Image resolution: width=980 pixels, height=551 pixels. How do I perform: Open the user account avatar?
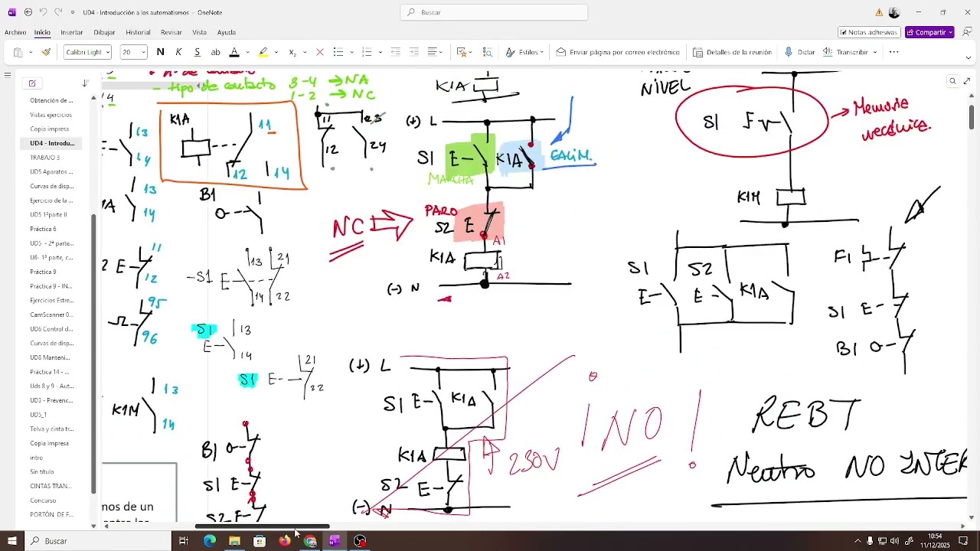893,12
